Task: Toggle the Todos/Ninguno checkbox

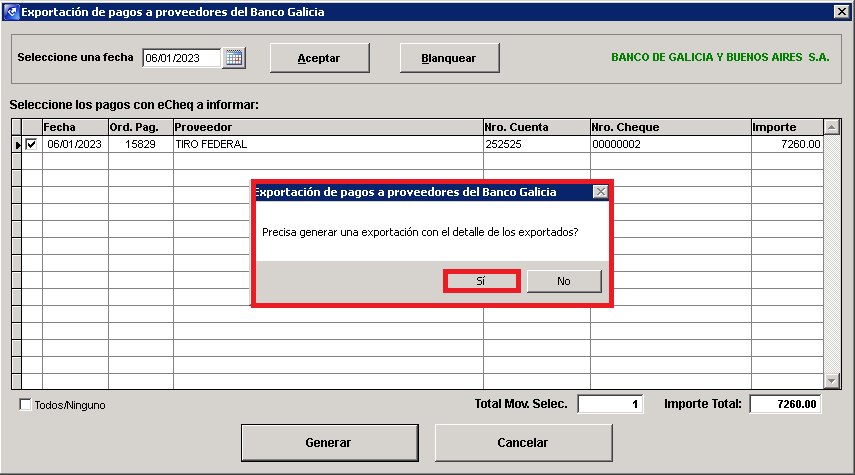Action: [25, 405]
